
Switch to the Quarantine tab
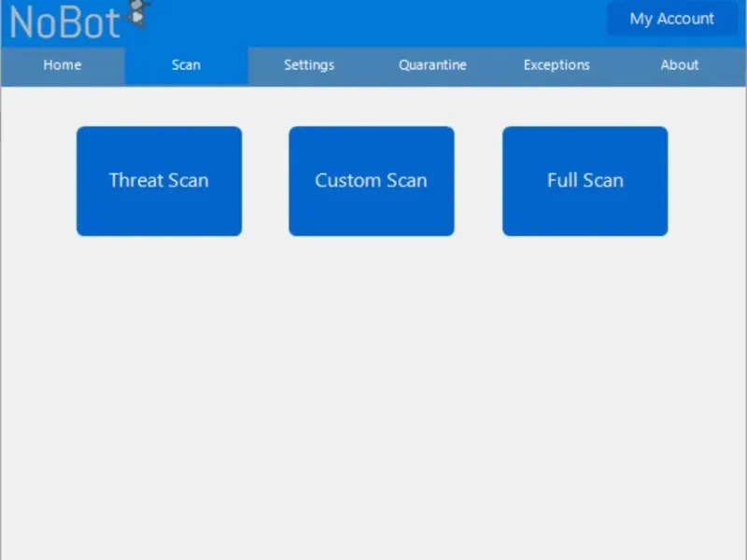(432, 65)
